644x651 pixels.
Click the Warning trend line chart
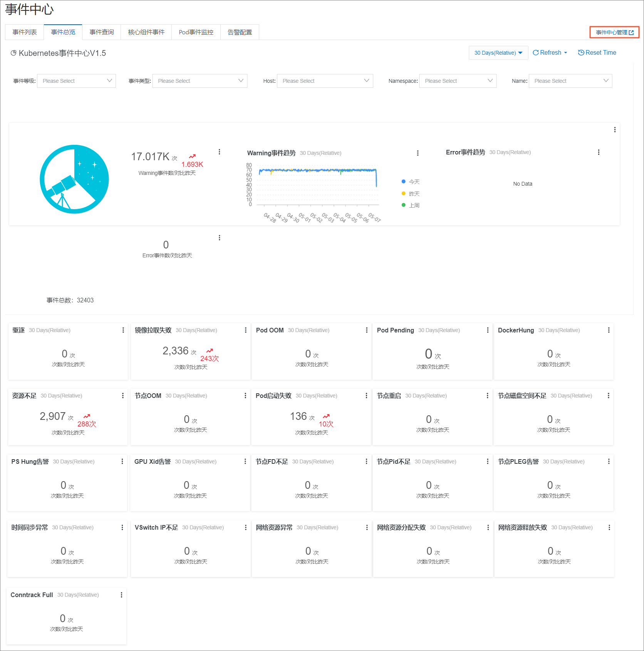point(318,186)
